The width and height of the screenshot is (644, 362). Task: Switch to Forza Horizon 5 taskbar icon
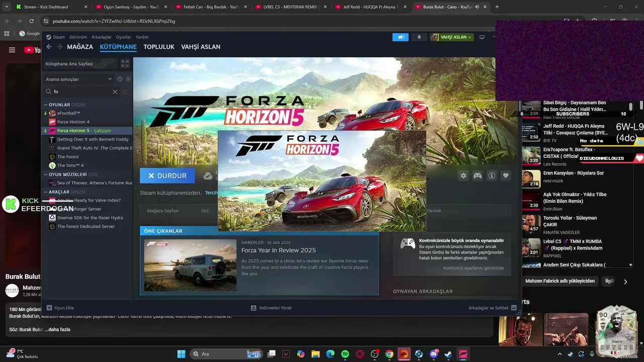tap(463, 354)
